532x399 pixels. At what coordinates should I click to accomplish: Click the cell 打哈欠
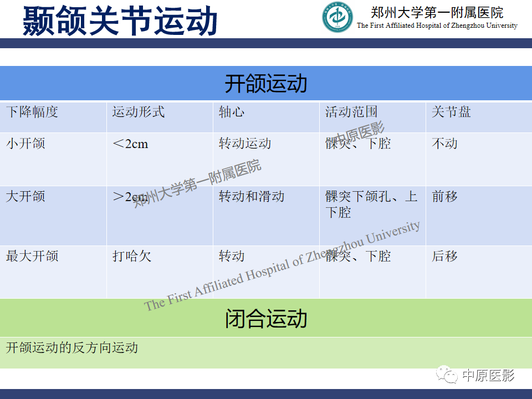(x=132, y=256)
